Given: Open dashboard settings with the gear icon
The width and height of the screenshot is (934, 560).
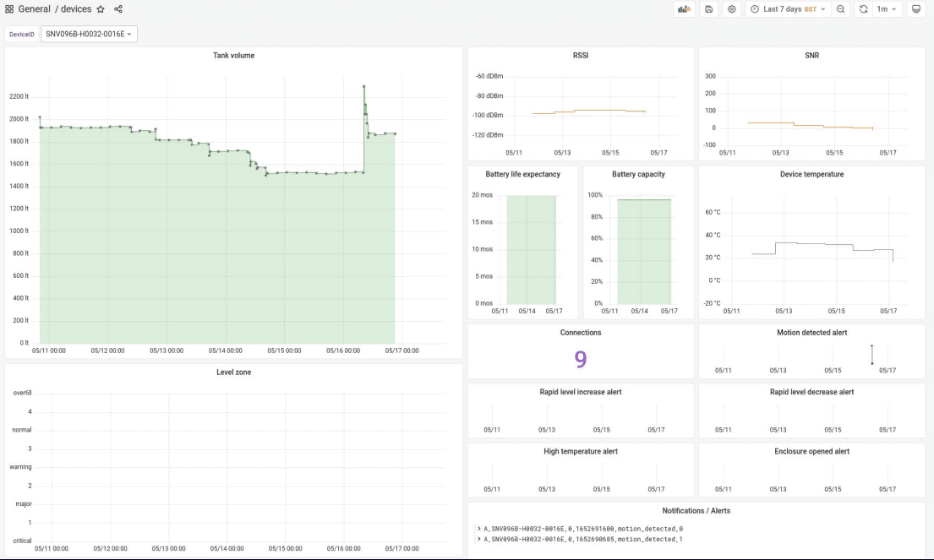Looking at the screenshot, I should click(730, 9).
